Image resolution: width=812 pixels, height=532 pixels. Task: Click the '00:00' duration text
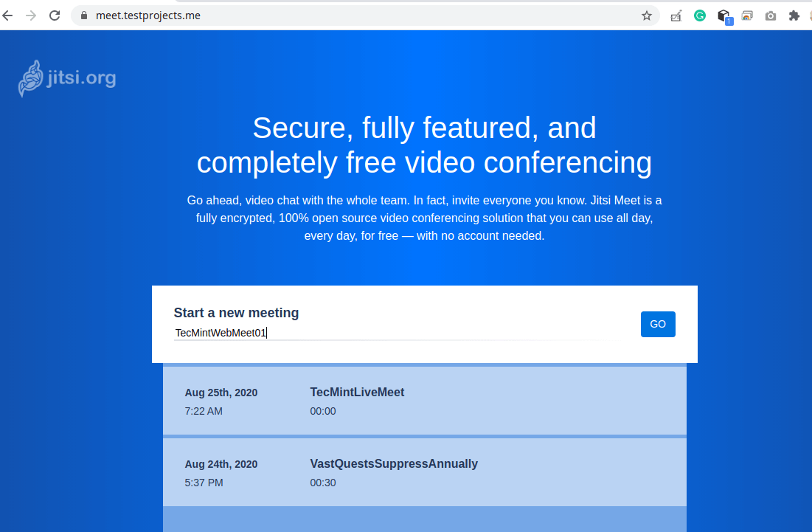coord(323,411)
